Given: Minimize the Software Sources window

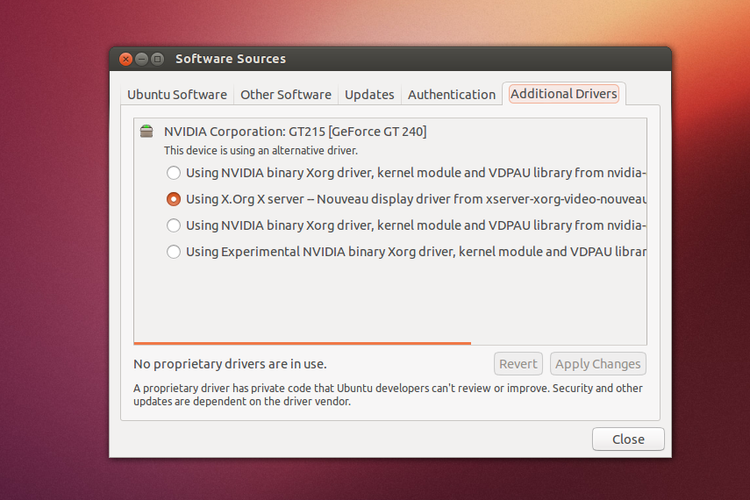Looking at the screenshot, I should tap(141, 59).
